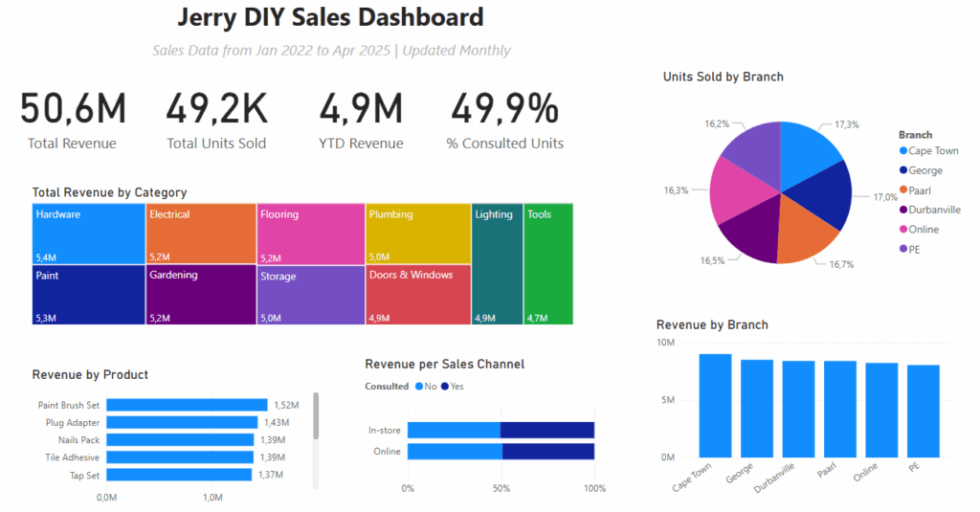The image size is (980, 512).
Task: Click the Revenue by Product scrollbar
Action: [x=316, y=415]
